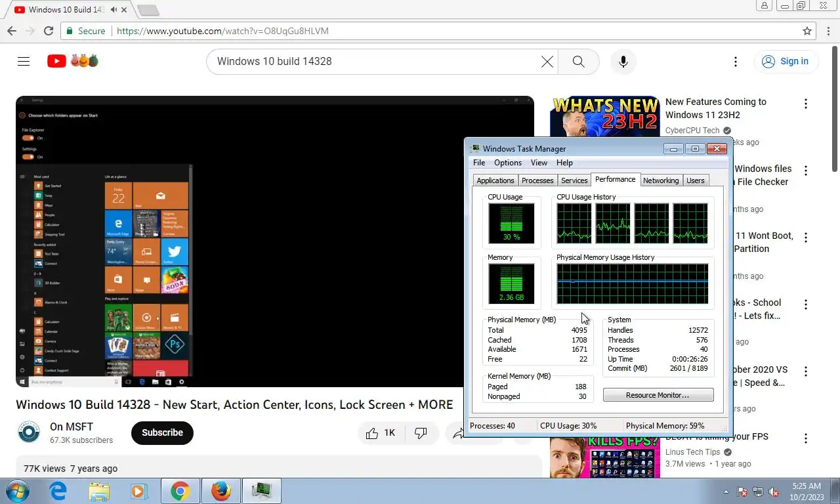View site info via Secure padlock
Viewport: 840px width, 504px height.
click(x=85, y=31)
